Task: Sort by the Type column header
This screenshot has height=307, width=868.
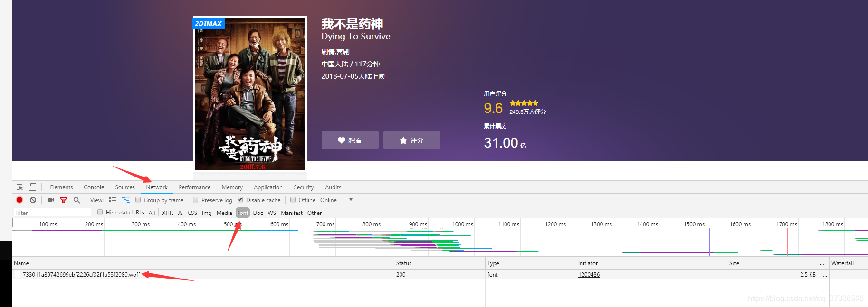Action: pos(531,263)
